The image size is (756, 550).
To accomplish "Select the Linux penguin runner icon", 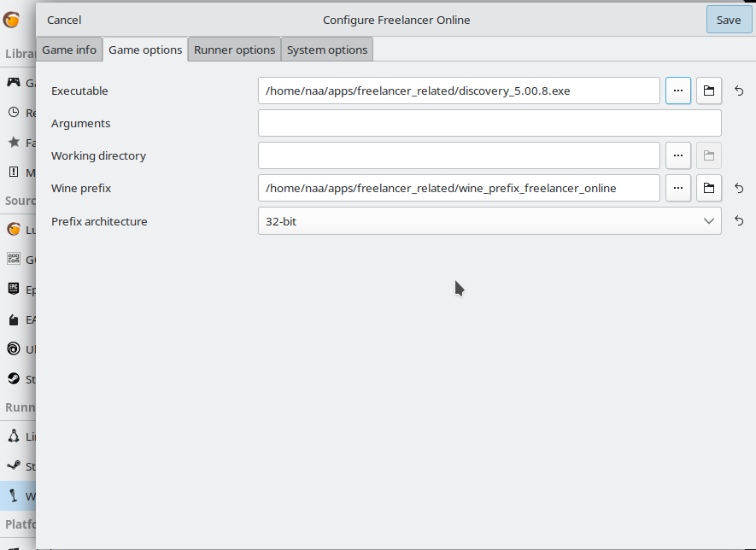I will tap(14, 436).
